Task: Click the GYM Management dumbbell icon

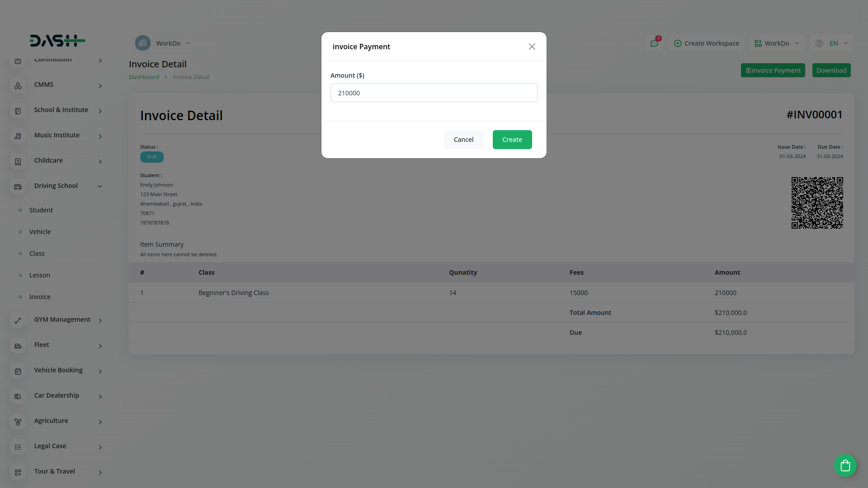Action: point(18,320)
